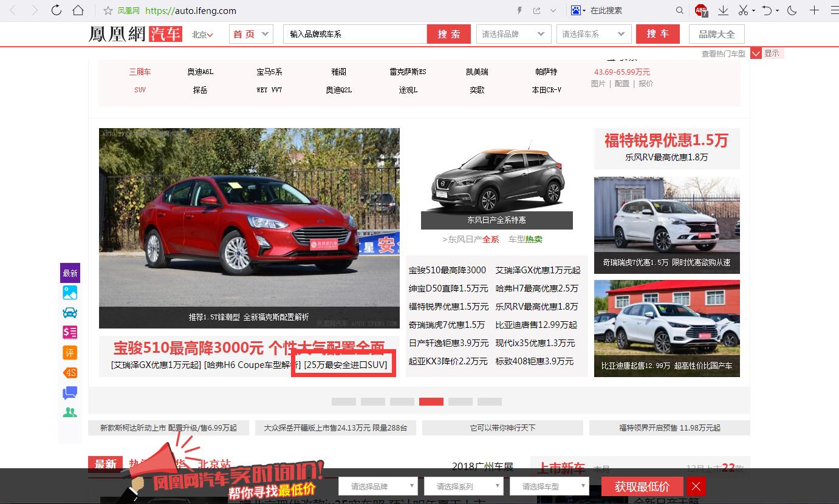Close the bottom price inquiry banner
This screenshot has height=504, width=839.
click(x=696, y=486)
